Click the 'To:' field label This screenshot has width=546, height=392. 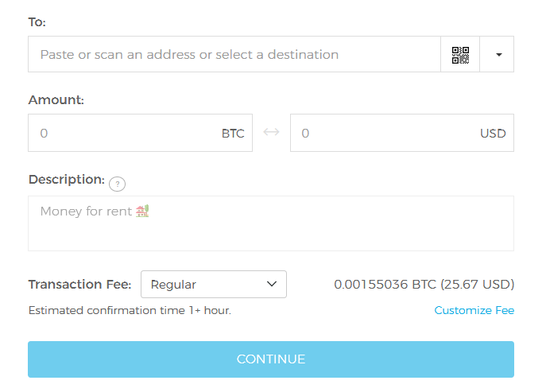(37, 22)
